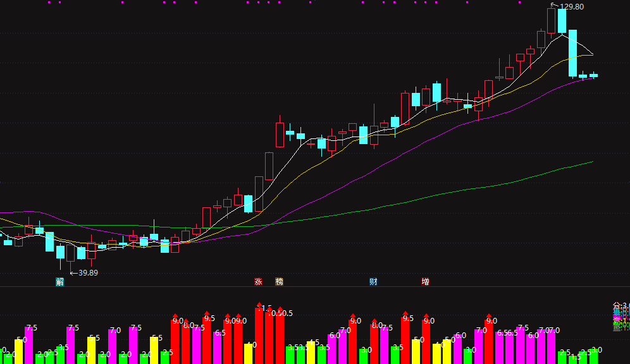Viewport: 630px width, 364px height.
Task: Click the red 涨 event marker
Action: click(258, 282)
